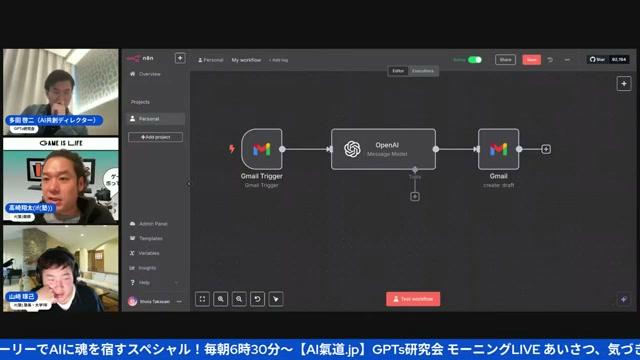Click the zoom in button
The height and width of the screenshot is (360, 640).
coord(221,299)
